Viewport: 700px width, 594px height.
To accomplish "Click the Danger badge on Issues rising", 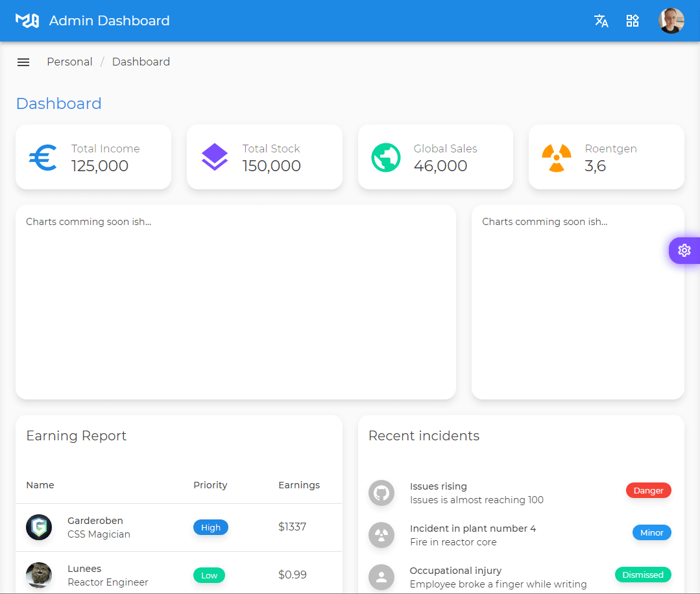I will pyautogui.click(x=649, y=490).
